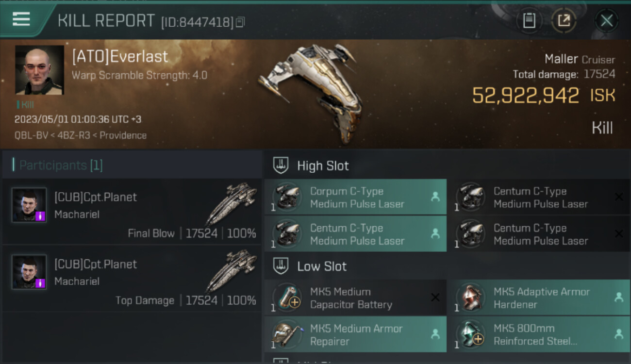Click the MK5 Medium Capacitor Battery icon
This screenshot has height=364, width=631.
(x=287, y=298)
